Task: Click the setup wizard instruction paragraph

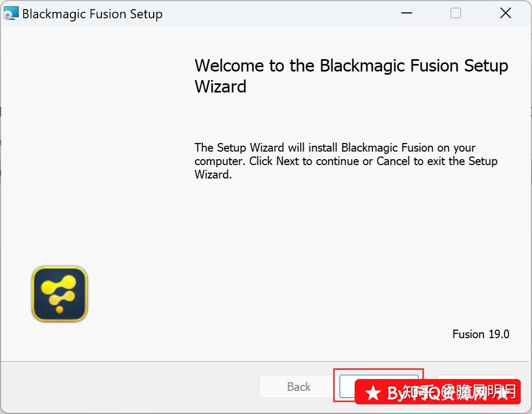Action: 346,161
